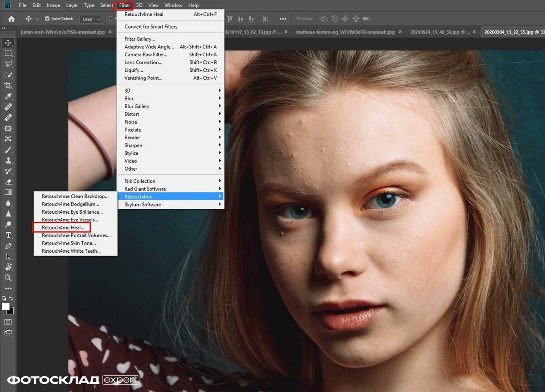Switch to the 20210924_13_49_59.jpg tab
This screenshot has width=545, height=392.
[x=441, y=32]
